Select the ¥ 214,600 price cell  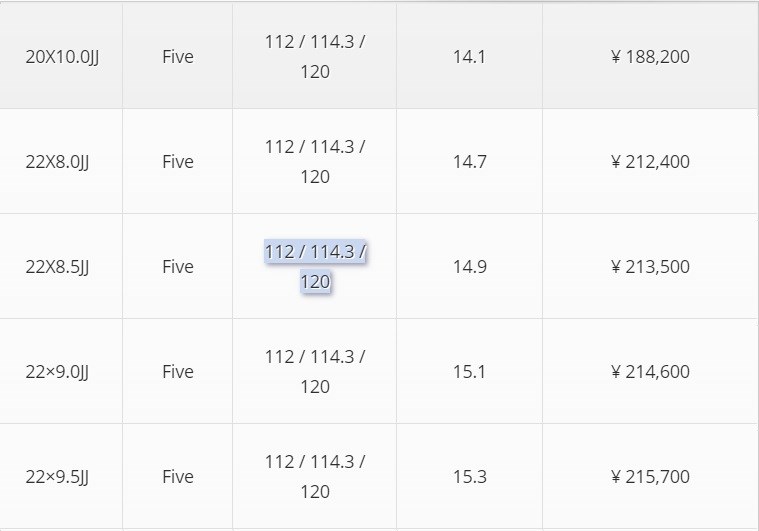650,372
